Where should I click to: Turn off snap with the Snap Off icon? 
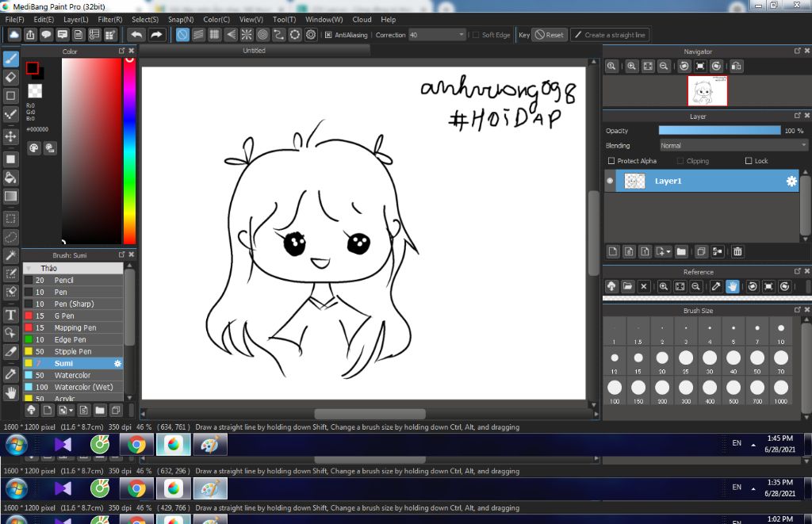[x=182, y=35]
